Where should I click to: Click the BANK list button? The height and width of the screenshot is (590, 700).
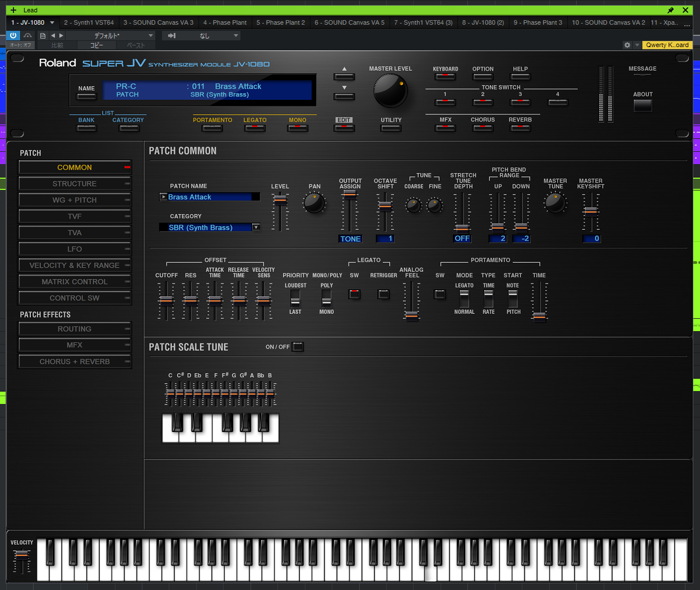pyautogui.click(x=86, y=128)
